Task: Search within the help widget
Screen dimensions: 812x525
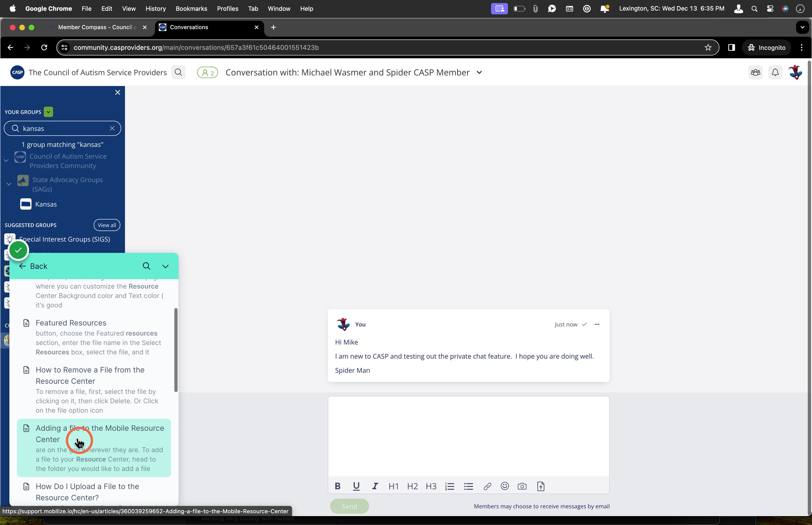Action: (x=147, y=266)
